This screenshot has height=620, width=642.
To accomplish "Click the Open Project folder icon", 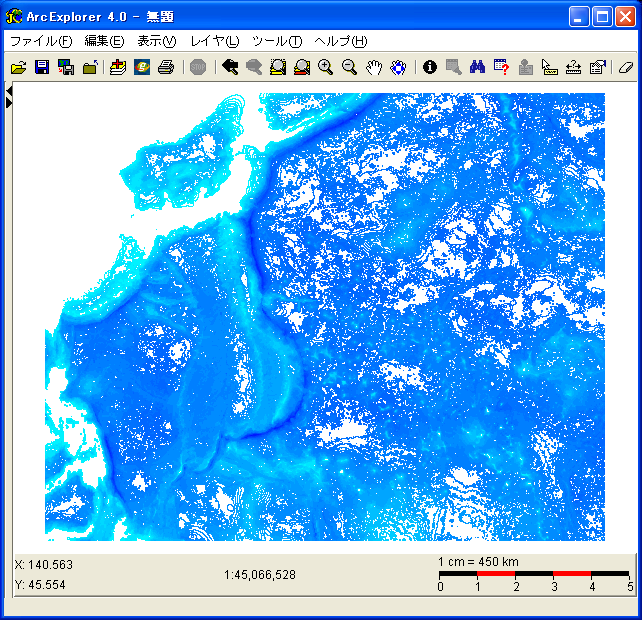I will point(18,67).
